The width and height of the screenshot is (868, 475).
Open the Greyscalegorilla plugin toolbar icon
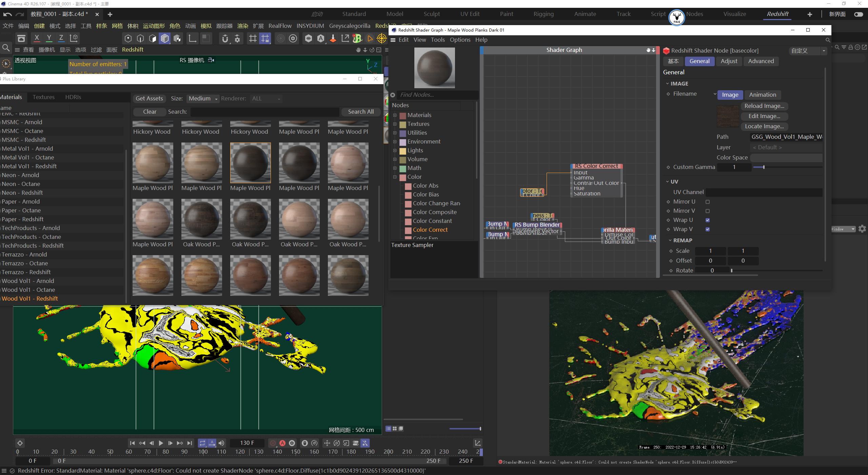click(357, 38)
